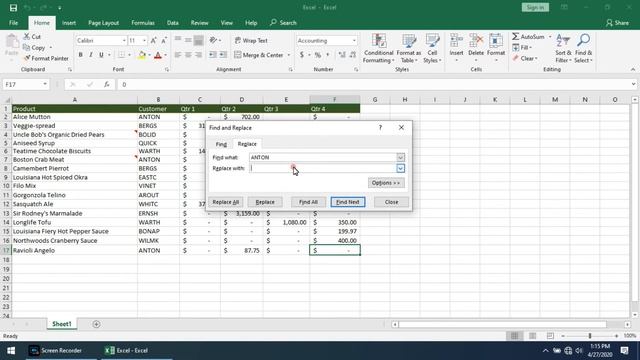Expand the Find what history dropdown
This screenshot has height=360, width=640.
tap(400, 158)
